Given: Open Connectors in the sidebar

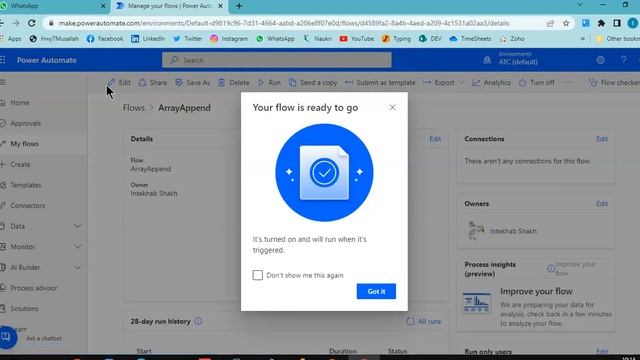Looking at the screenshot, I should point(27,205).
